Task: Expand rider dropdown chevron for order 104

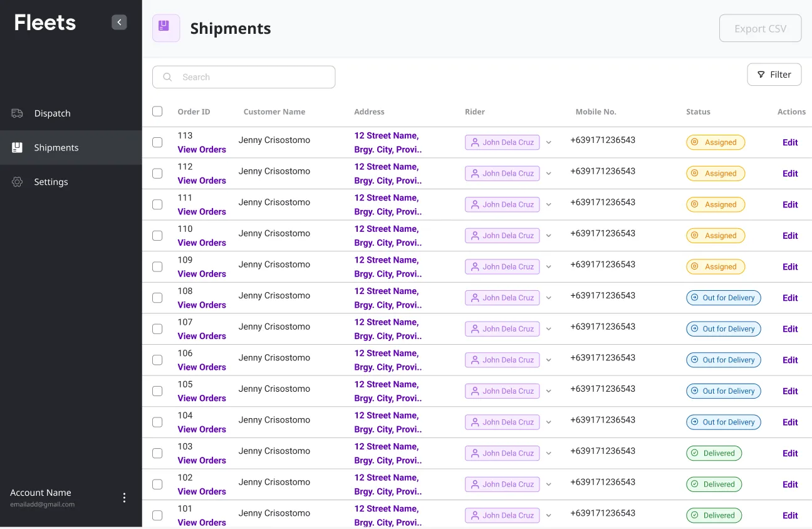Action: (x=548, y=422)
